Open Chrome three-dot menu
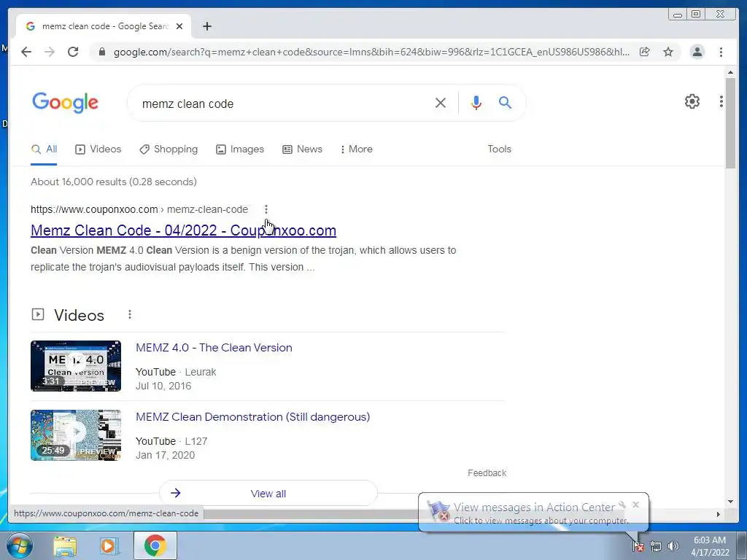 pos(721,52)
